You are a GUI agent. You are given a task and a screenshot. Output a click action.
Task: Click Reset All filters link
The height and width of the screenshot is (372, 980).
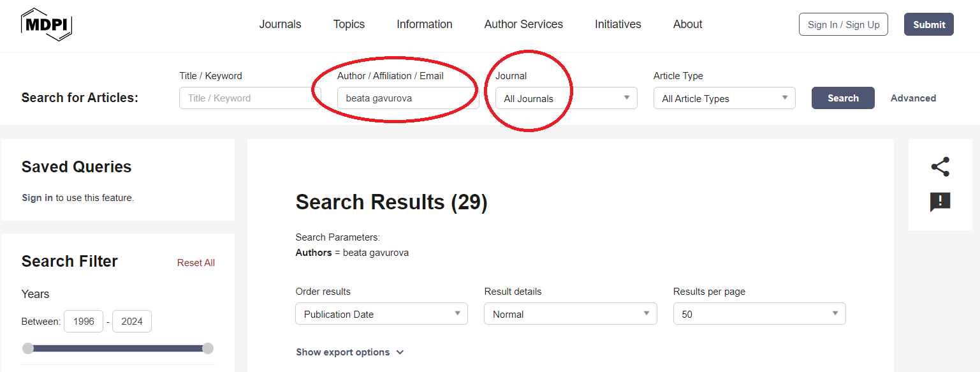click(196, 263)
